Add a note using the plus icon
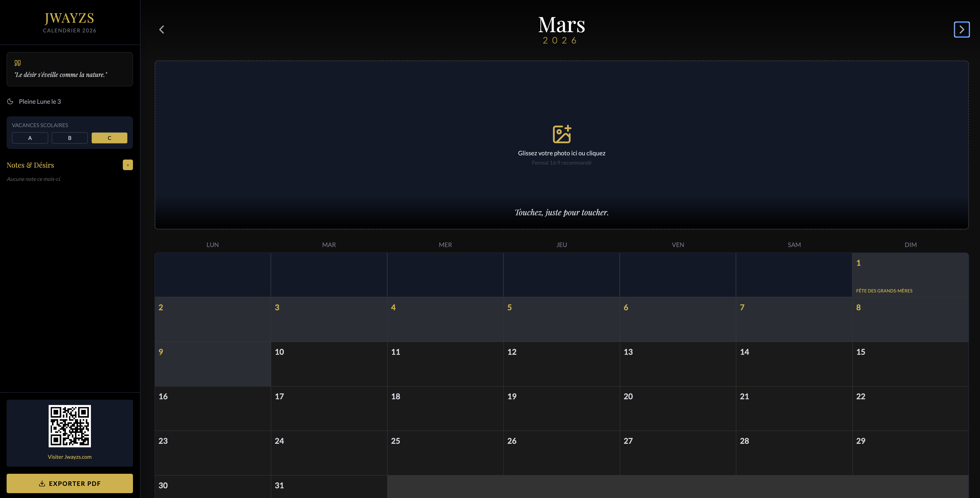Screen dimensions: 980x498 [x=127, y=165]
